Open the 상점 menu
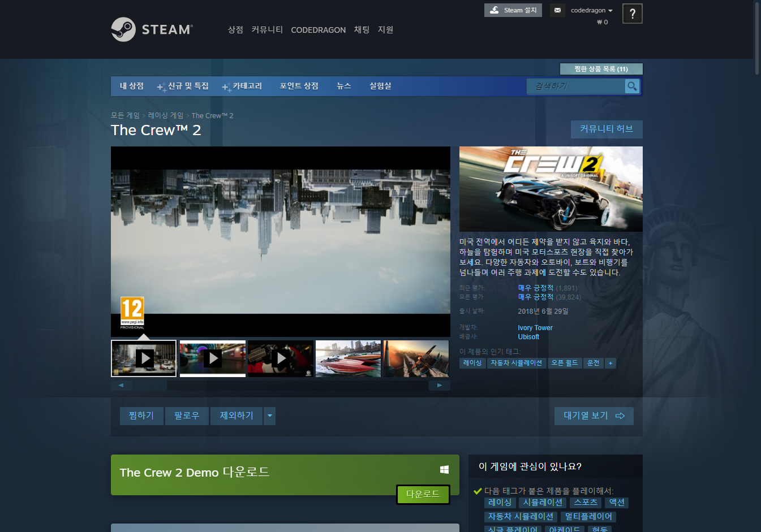The height and width of the screenshot is (532, 761). click(x=235, y=30)
